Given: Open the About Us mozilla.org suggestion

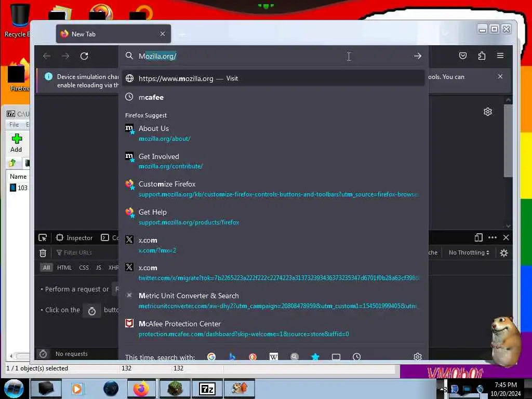Looking at the screenshot, I should (x=273, y=133).
